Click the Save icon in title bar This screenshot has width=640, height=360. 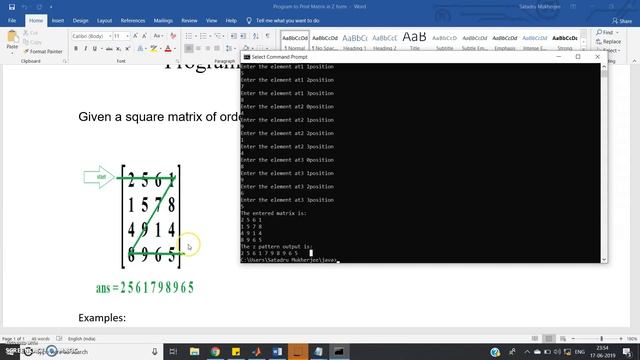point(12,7)
